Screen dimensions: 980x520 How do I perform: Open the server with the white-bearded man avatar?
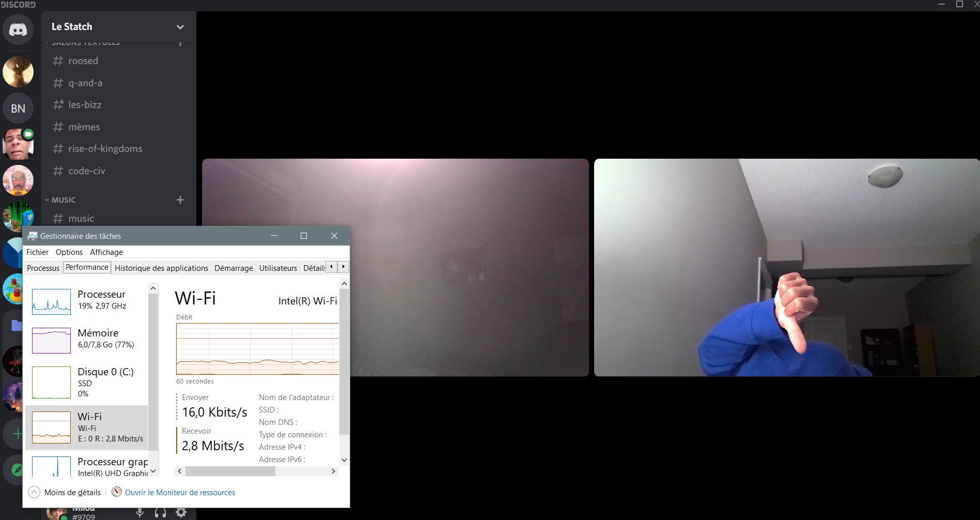(18, 180)
